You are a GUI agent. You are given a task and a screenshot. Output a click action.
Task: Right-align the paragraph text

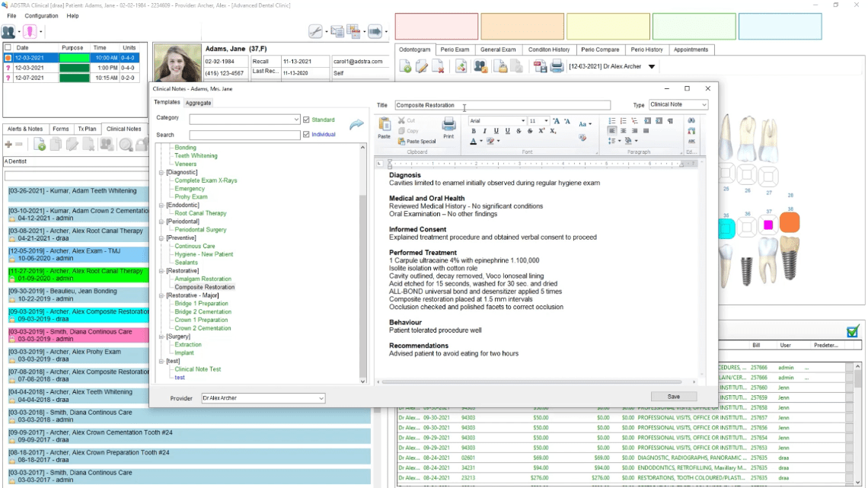pyautogui.click(x=634, y=131)
